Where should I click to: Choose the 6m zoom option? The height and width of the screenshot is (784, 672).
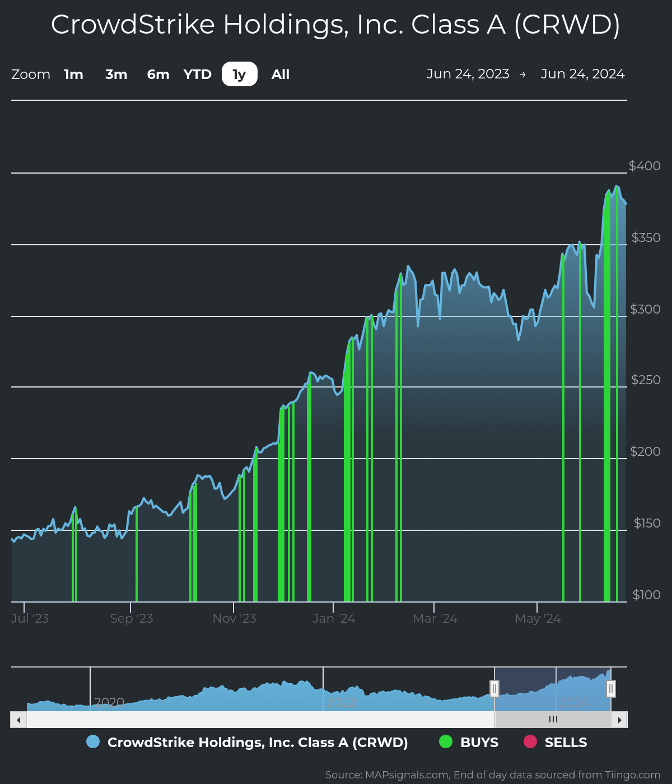157,74
